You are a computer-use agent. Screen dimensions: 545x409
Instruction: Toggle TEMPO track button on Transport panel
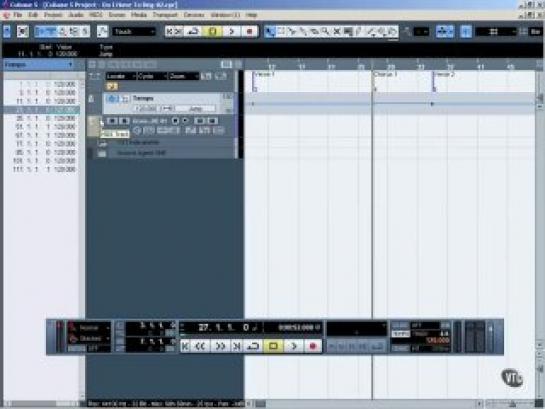[400, 334]
